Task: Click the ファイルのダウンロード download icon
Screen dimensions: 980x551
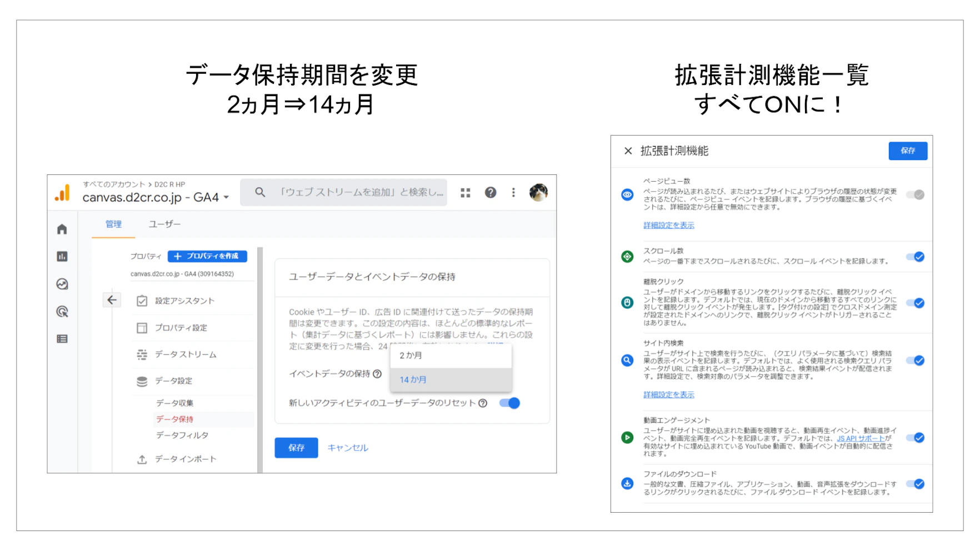Action: pyautogui.click(x=627, y=484)
